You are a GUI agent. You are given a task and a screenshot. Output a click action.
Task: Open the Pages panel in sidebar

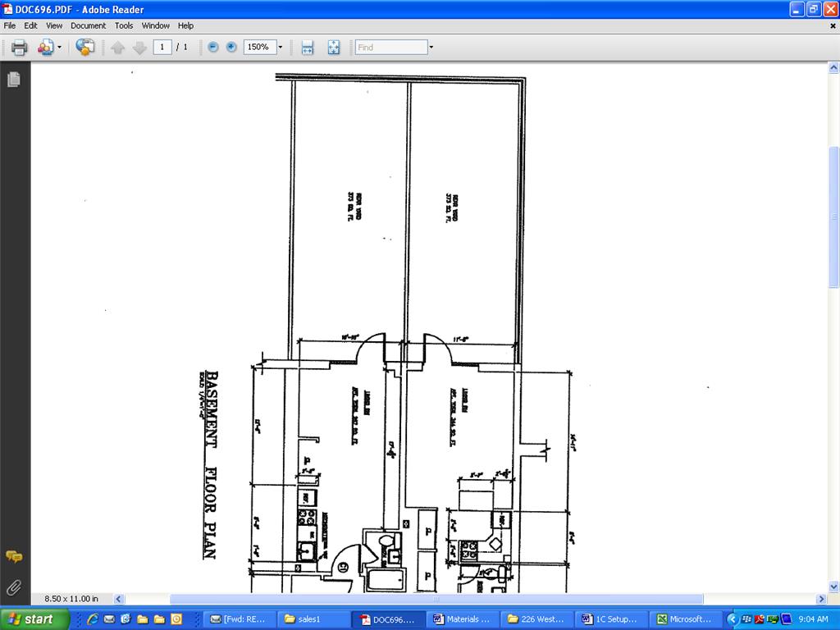[x=14, y=80]
